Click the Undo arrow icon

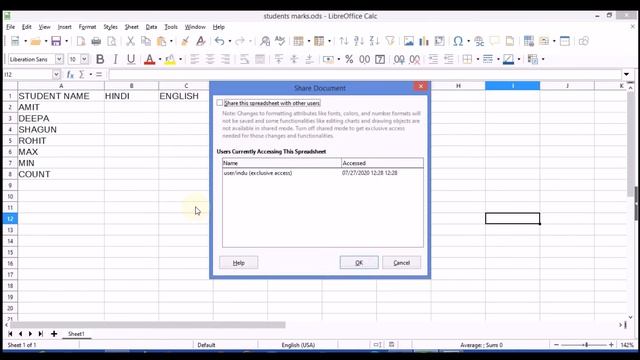[x=220, y=41]
